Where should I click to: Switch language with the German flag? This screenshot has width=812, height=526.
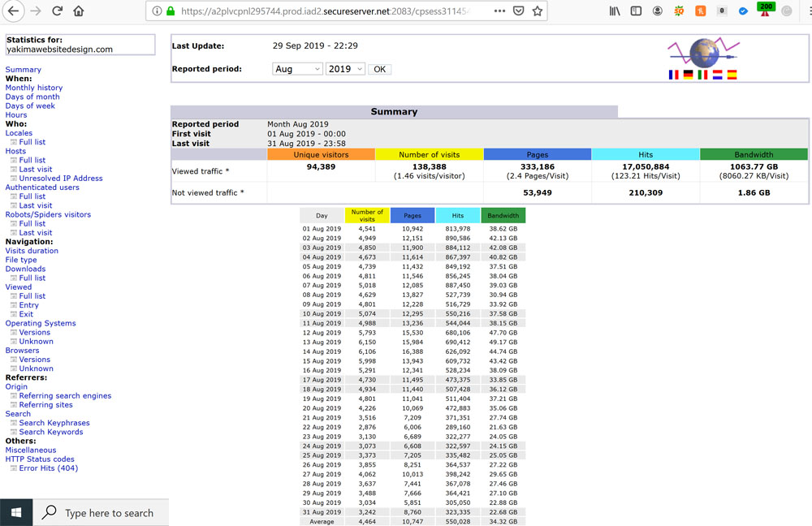coord(688,75)
